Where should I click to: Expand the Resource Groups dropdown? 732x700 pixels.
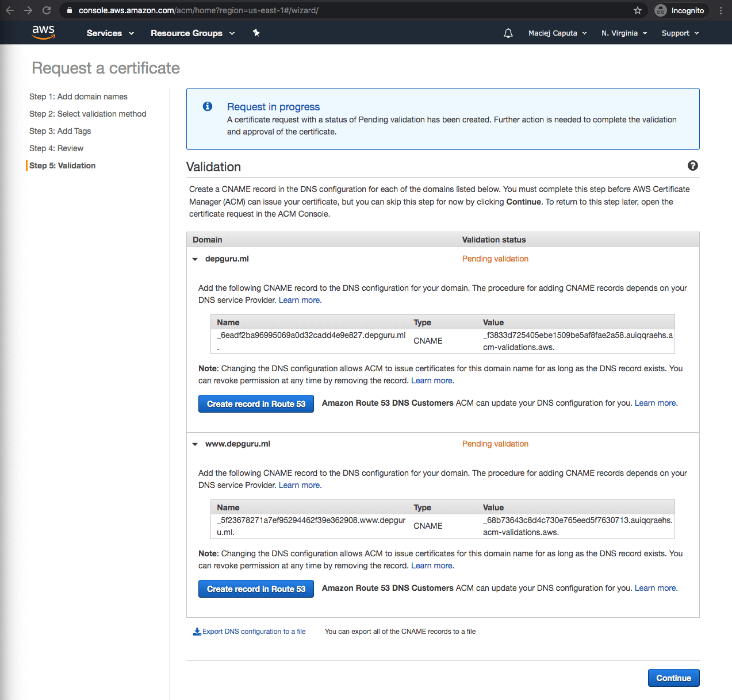click(x=192, y=33)
